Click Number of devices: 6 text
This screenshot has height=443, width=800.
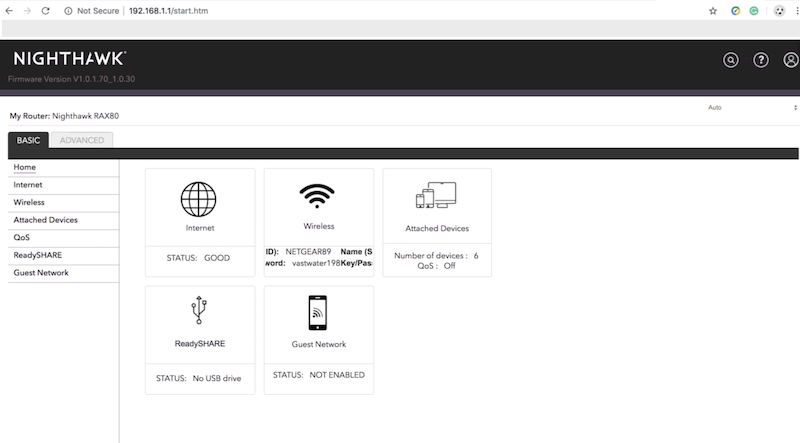pos(436,256)
